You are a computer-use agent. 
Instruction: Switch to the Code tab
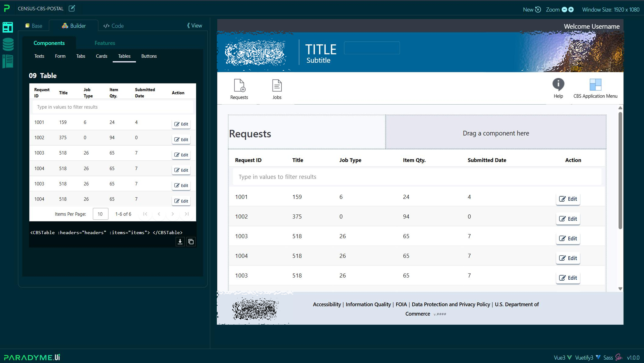113,26
